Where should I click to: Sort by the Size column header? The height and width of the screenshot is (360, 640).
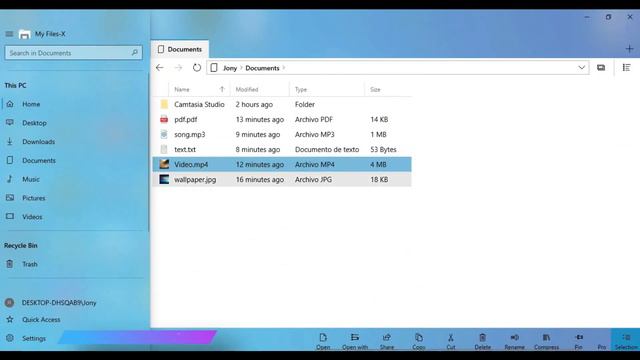[388, 89]
